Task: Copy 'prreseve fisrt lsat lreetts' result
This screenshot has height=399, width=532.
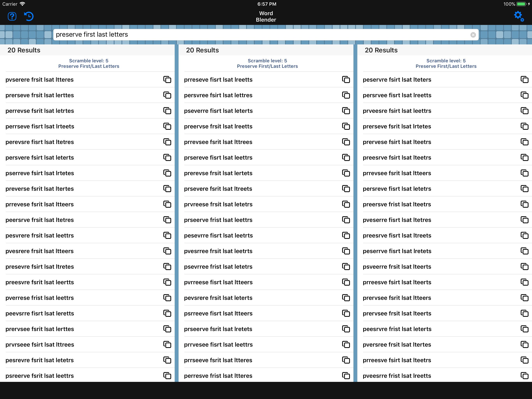Action: [346, 80]
